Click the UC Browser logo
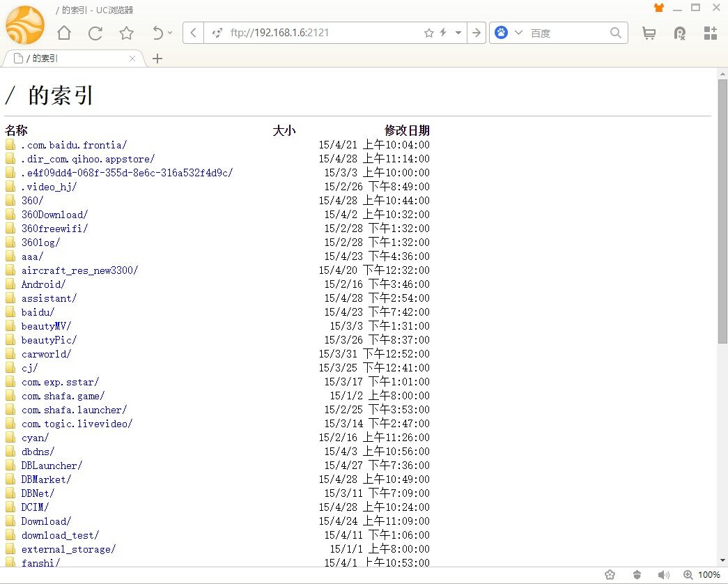Image resolution: width=728 pixels, height=584 pixels. click(x=25, y=26)
